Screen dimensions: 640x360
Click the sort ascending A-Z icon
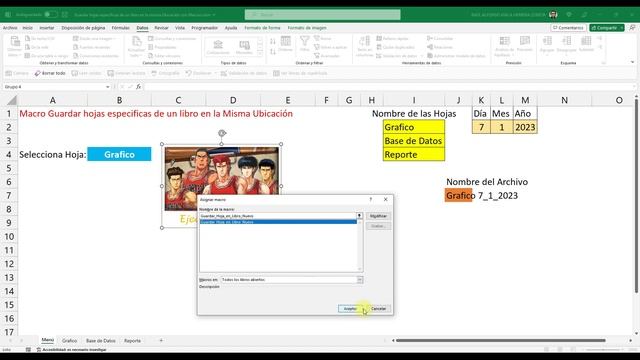click(273, 41)
